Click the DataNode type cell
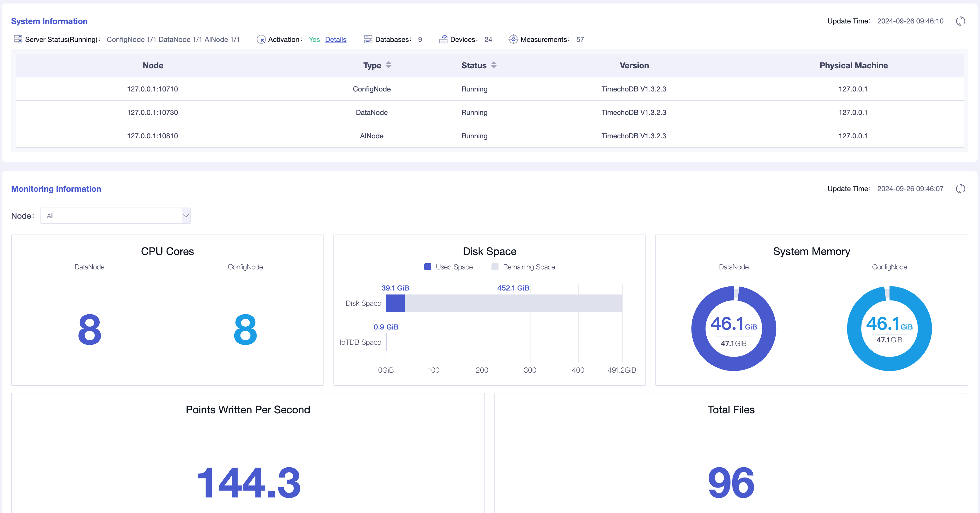 (371, 113)
